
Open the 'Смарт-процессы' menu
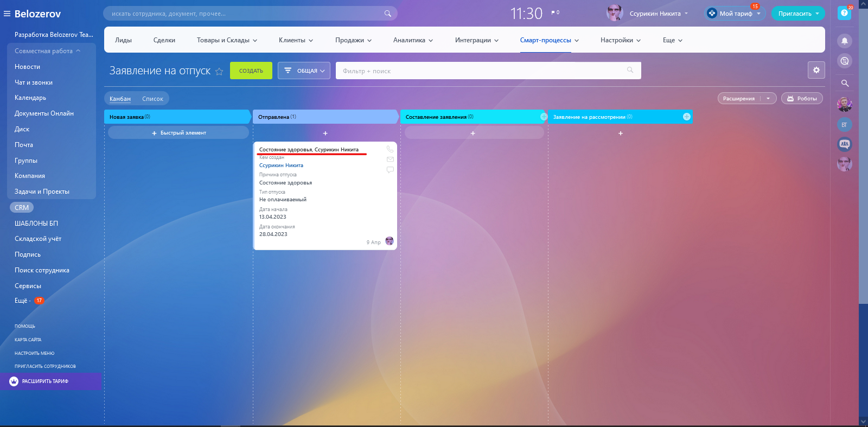tap(549, 40)
